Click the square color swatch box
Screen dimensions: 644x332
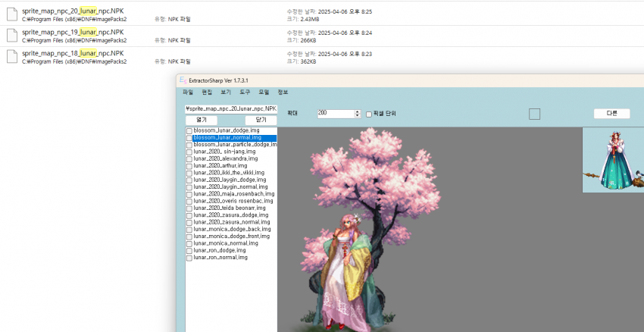534,114
